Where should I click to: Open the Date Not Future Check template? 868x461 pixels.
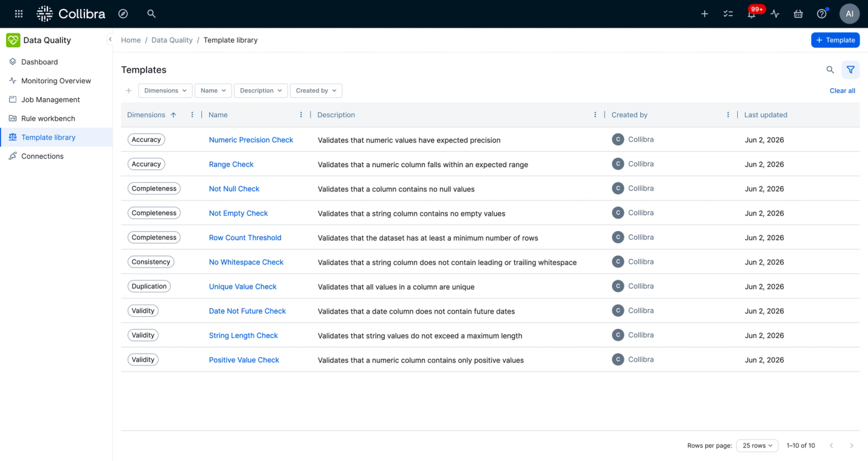tap(247, 311)
